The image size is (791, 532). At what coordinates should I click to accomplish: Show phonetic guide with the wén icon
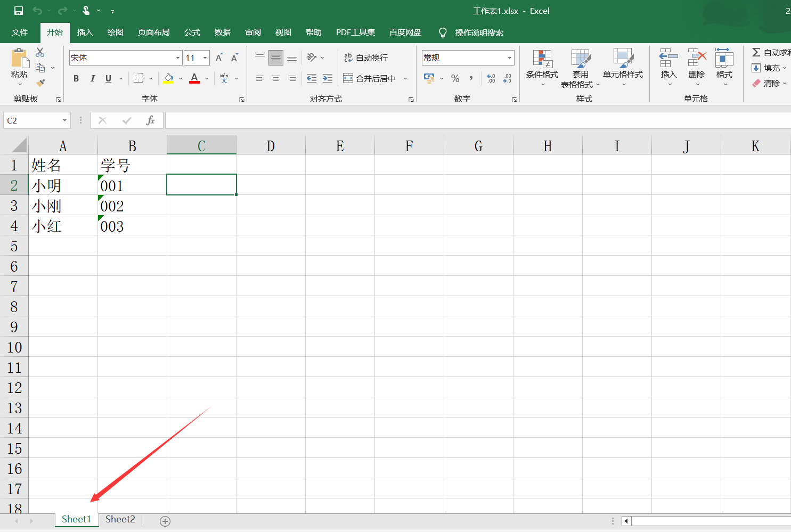[x=224, y=78]
